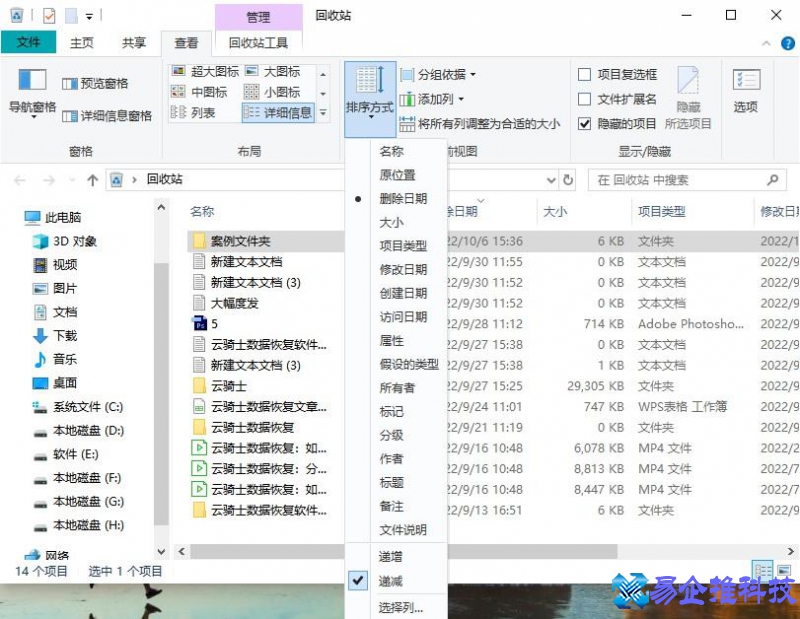Navigate up one folder level

pos(90,181)
